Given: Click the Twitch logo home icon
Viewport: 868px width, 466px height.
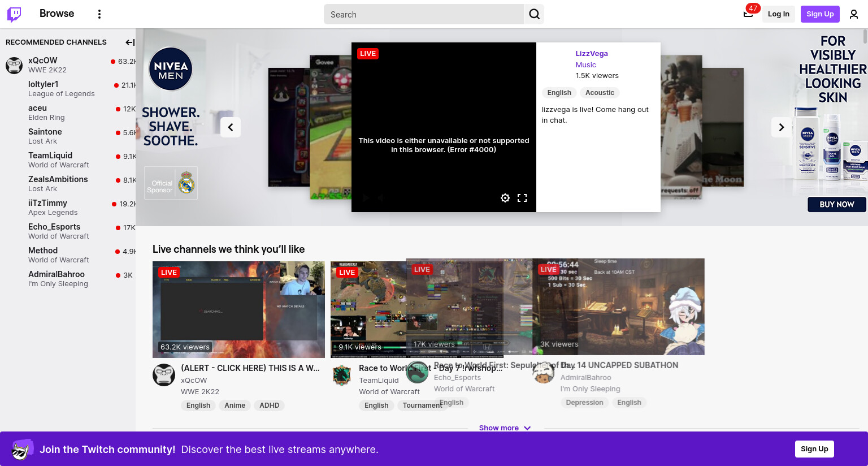Looking at the screenshot, I should [x=14, y=14].
